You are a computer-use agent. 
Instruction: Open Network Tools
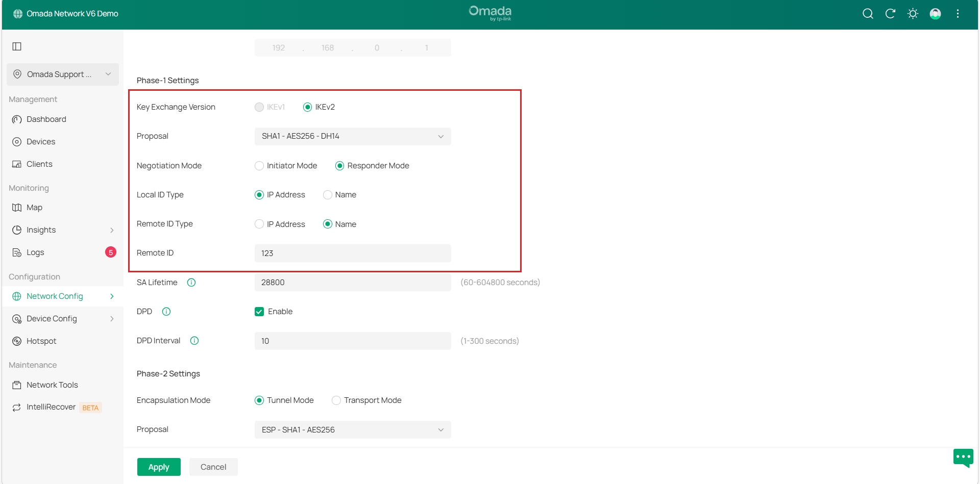pos(52,385)
